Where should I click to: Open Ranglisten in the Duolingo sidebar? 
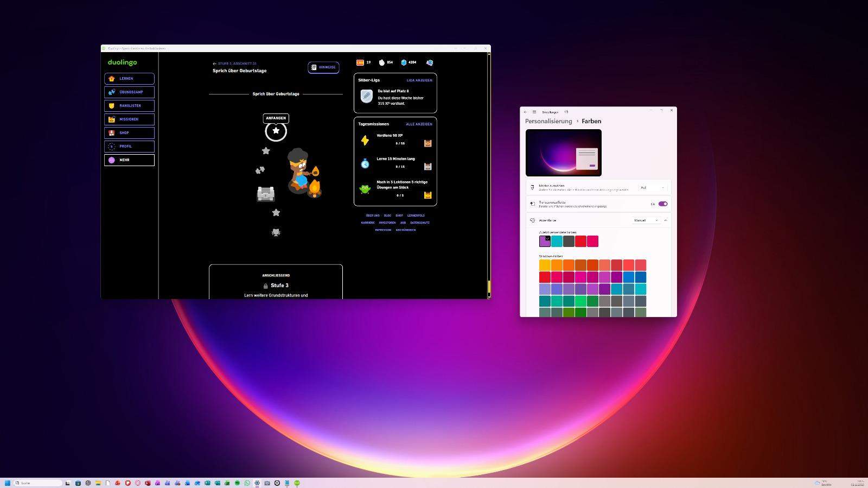129,106
